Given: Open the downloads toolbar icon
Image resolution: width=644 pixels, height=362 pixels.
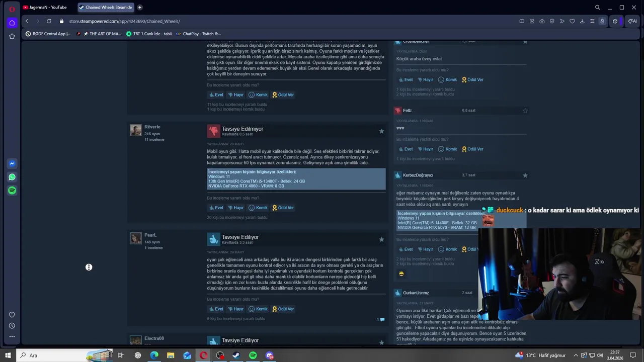Looking at the screenshot, I should (582, 21).
